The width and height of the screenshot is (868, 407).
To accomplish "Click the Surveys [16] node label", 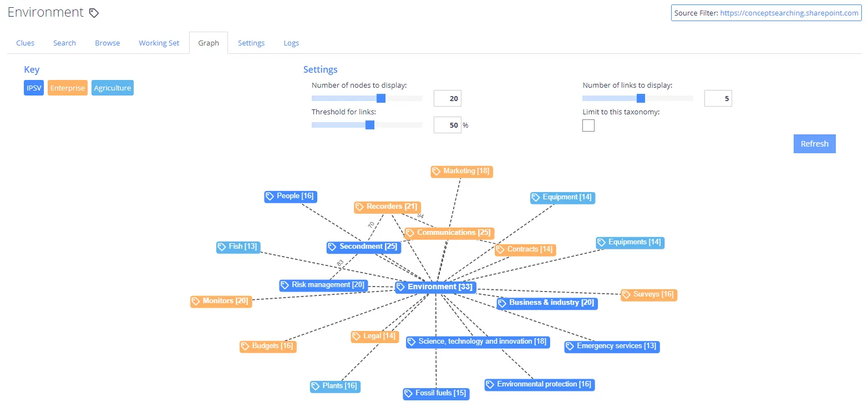I will point(653,294).
